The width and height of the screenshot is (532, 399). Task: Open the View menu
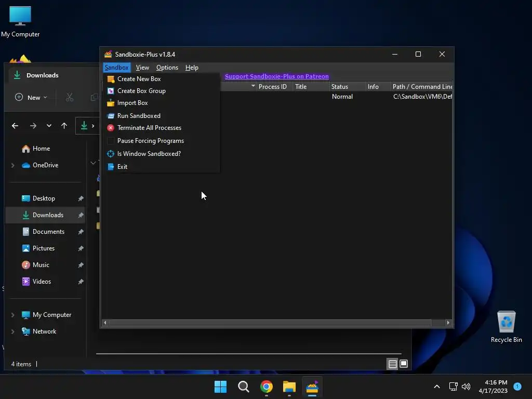click(142, 68)
